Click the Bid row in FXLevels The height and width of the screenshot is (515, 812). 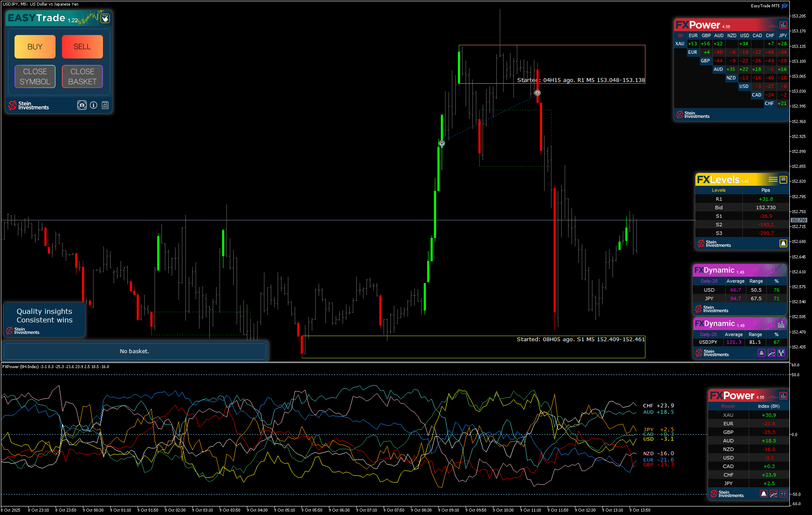click(x=742, y=208)
